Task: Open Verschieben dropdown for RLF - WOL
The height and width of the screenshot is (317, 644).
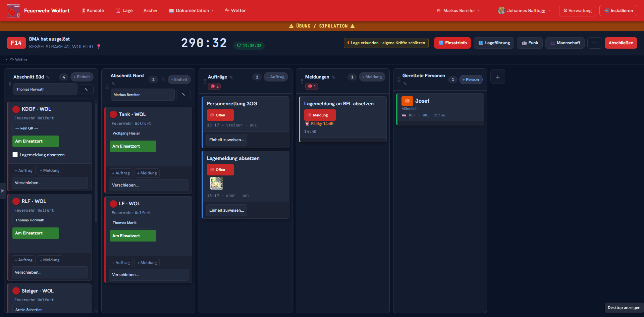Action: [x=50, y=272]
